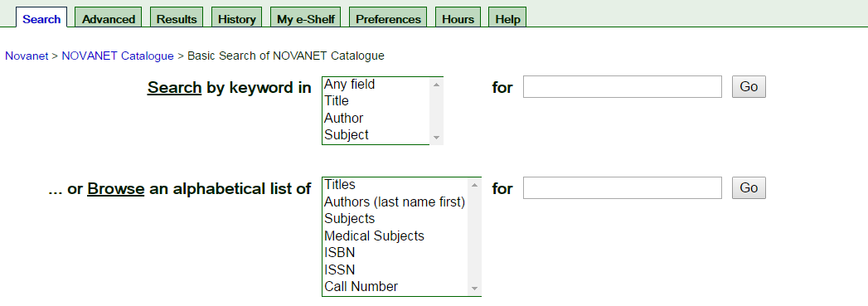The image size is (868, 306).
Task: Select 'Medical Subjects' in browse list
Action: tap(395, 236)
